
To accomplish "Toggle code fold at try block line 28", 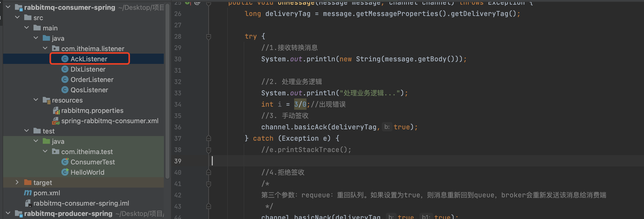I will point(209,37).
